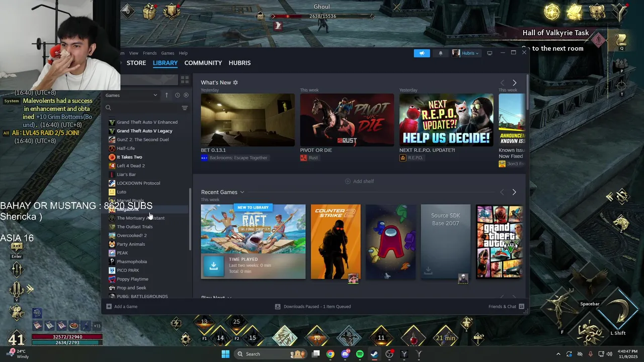Open the STORE tab
644x362 pixels.
(x=136, y=63)
